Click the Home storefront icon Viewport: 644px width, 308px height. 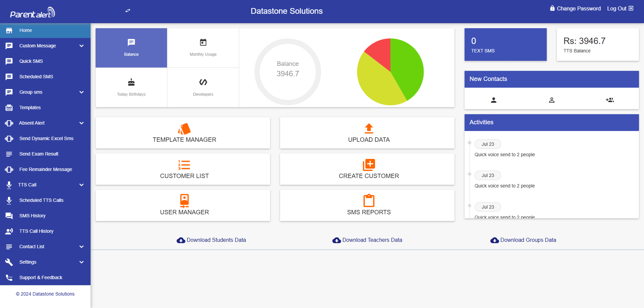click(x=9, y=31)
